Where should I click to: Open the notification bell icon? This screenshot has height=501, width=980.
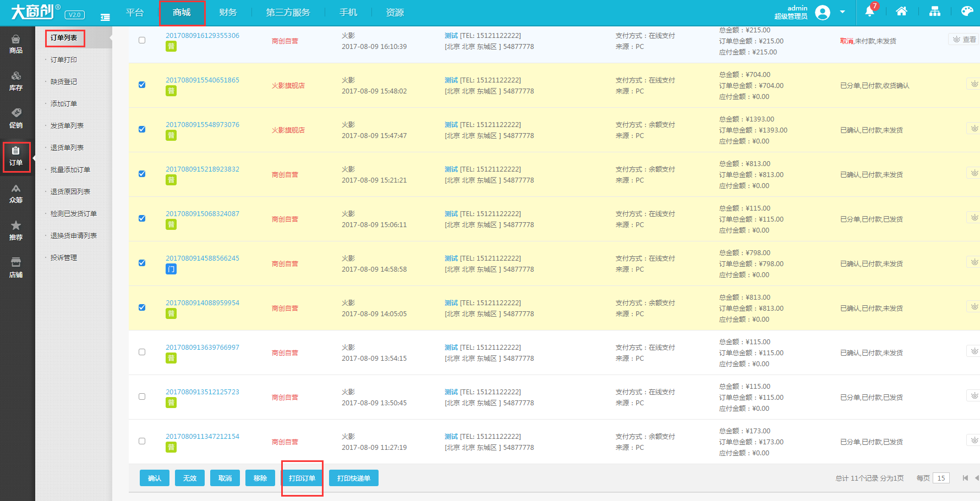click(x=869, y=12)
